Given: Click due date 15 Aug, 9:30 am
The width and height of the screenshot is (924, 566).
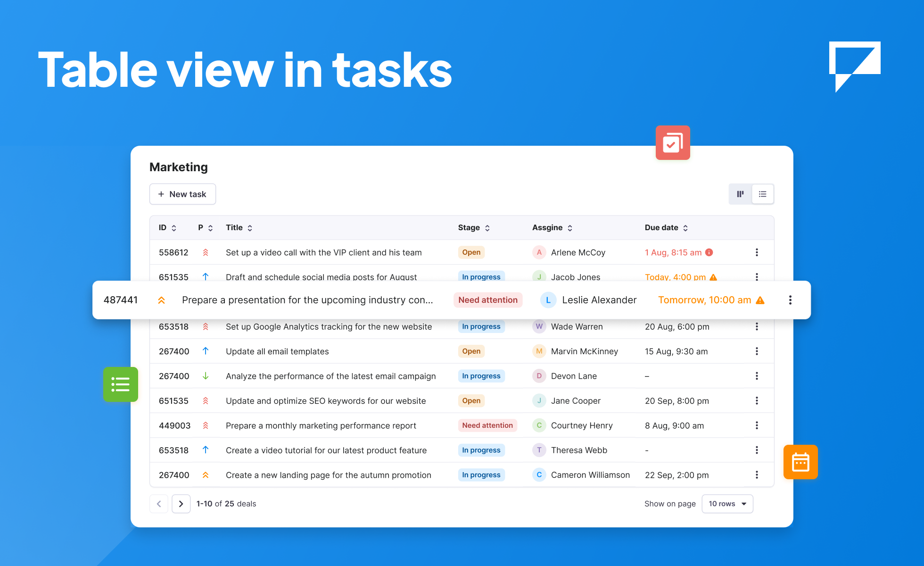Looking at the screenshot, I should tap(676, 351).
